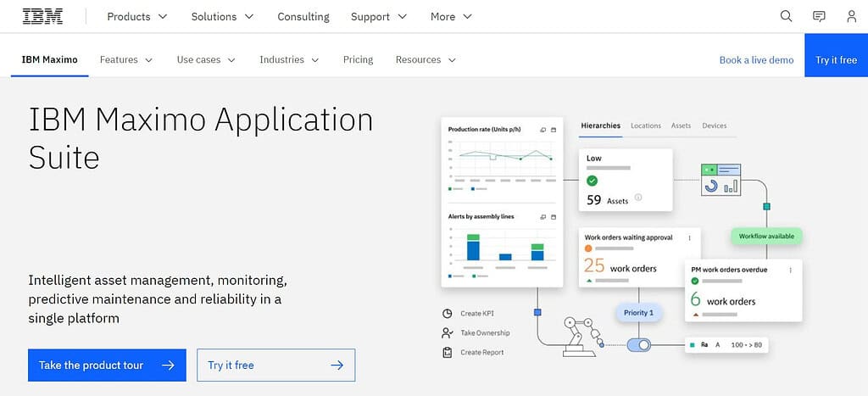868x396 pixels.
Task: Click the outlined Try it free button
Action: click(x=275, y=365)
